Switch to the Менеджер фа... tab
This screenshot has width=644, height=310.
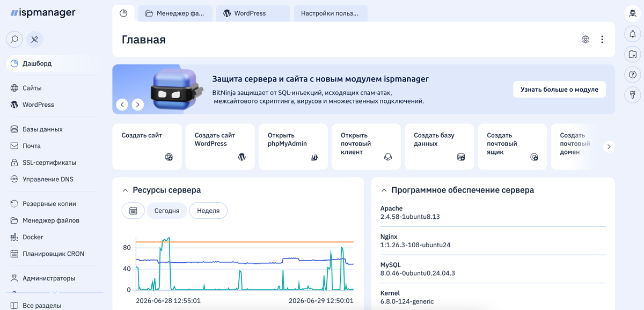[175, 13]
